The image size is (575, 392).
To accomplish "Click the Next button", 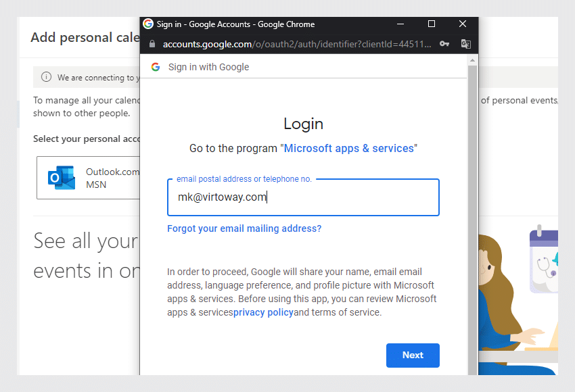I will click(413, 355).
